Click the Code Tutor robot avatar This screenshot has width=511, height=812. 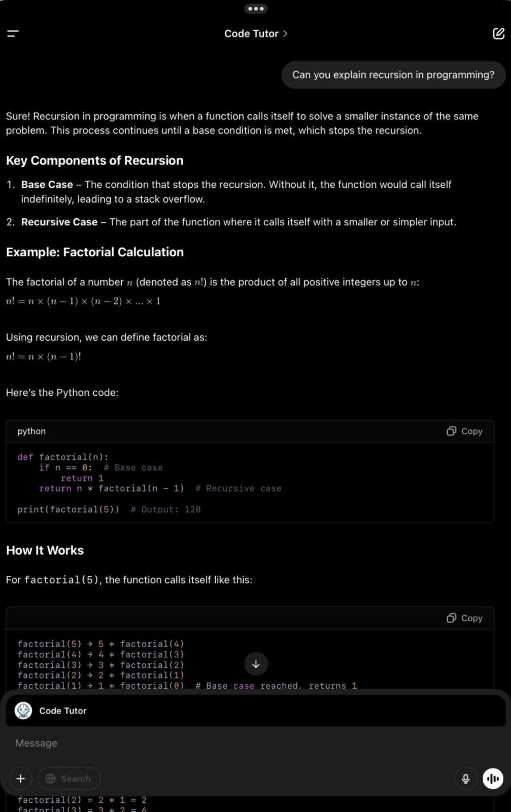point(23,710)
